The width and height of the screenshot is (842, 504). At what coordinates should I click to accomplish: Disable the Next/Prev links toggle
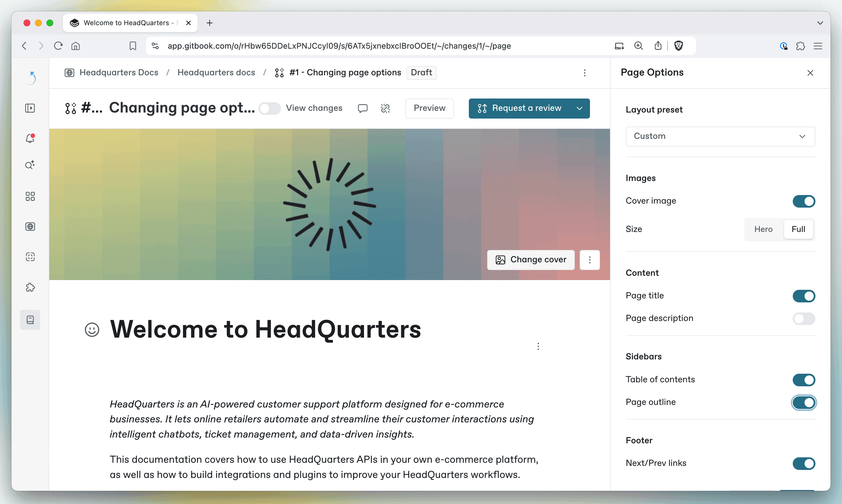tap(804, 463)
